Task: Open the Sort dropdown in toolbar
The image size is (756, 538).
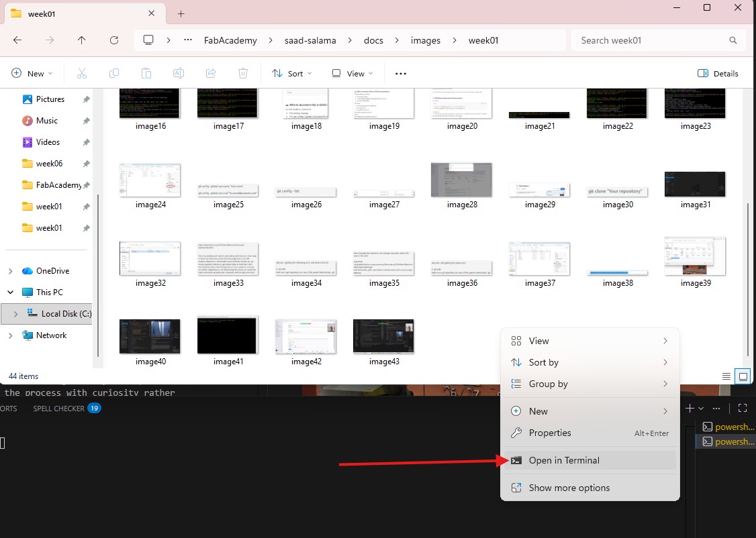Action: [291, 73]
